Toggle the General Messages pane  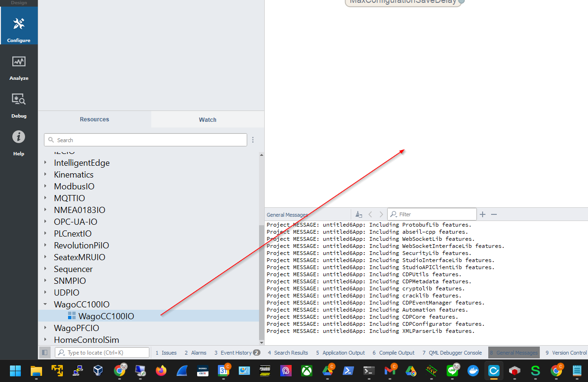[x=513, y=353]
